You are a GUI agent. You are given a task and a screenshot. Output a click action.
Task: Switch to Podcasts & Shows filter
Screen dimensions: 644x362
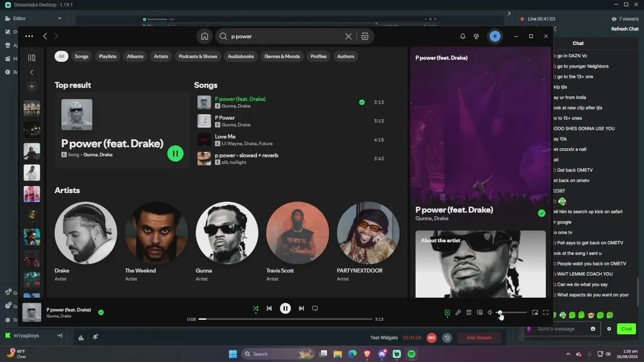point(198,56)
